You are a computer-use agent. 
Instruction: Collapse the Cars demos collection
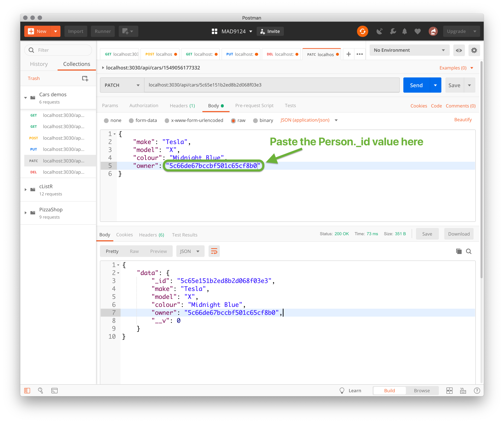[x=26, y=98]
